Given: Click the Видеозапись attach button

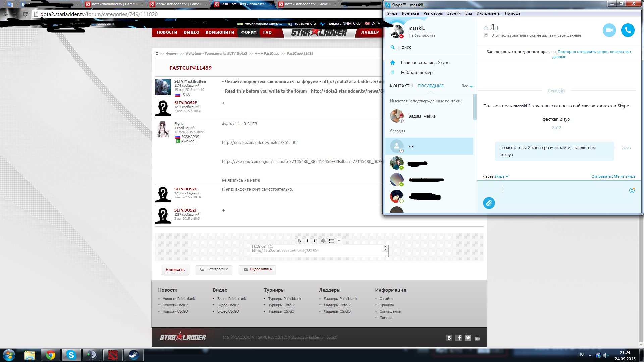Looking at the screenshot, I should pyautogui.click(x=257, y=269).
